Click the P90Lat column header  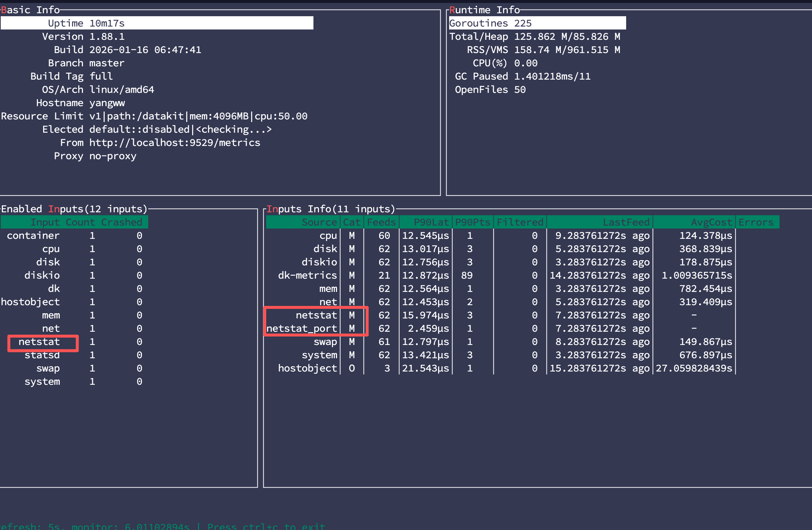[x=431, y=222]
